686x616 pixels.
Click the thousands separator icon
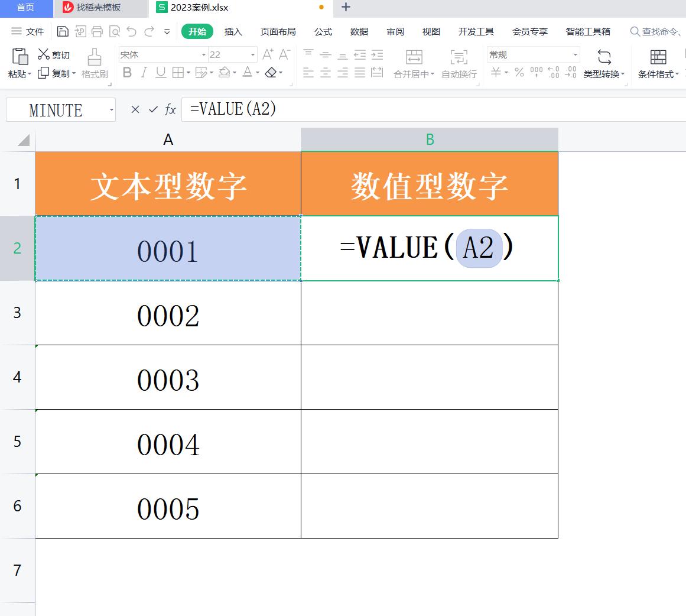(537, 72)
